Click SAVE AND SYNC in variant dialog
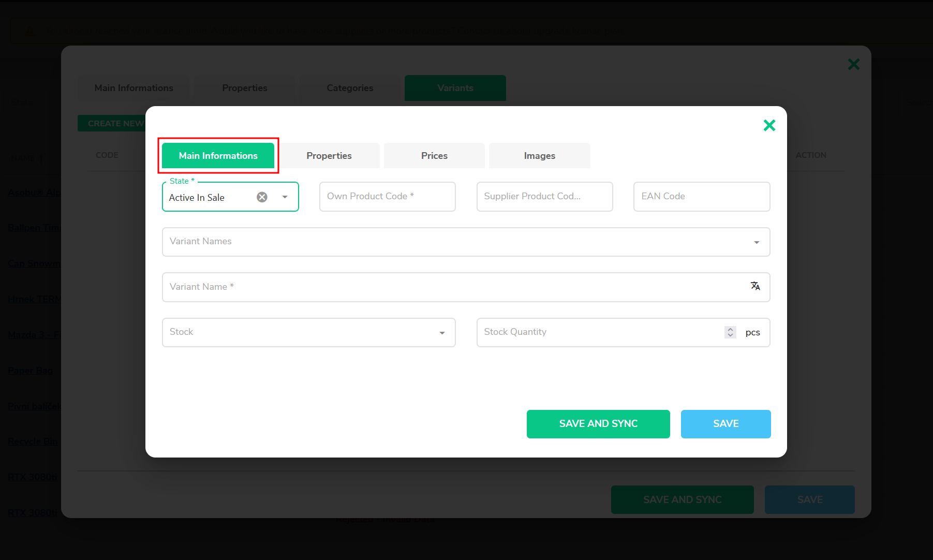The image size is (933, 560). (x=598, y=424)
